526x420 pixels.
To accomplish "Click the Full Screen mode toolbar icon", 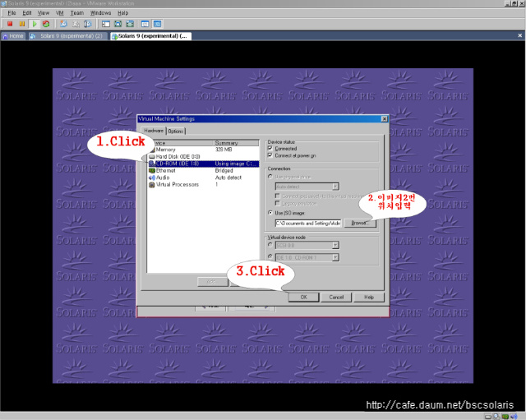I will pos(130,24).
